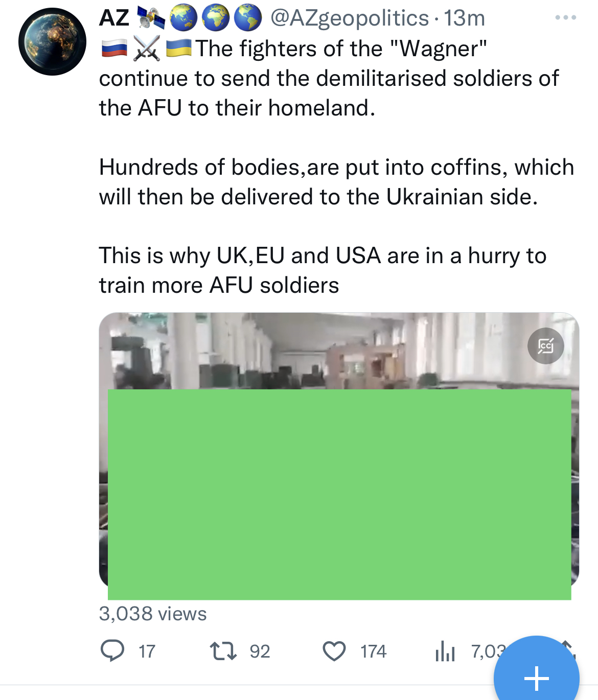
Task: Click the "Hundreds of bodies" tweet paragraph
Action: click(x=336, y=182)
